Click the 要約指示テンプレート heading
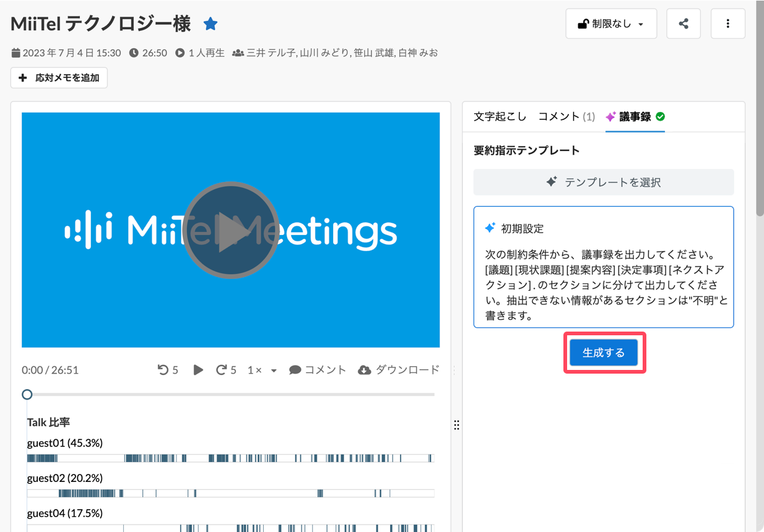Screen dimensions: 764x532 tap(527, 150)
